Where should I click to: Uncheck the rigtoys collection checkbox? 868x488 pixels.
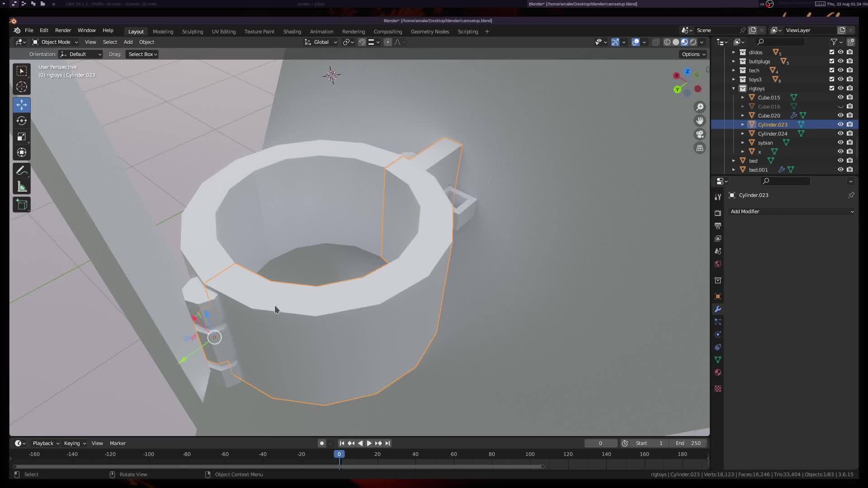[832, 88]
